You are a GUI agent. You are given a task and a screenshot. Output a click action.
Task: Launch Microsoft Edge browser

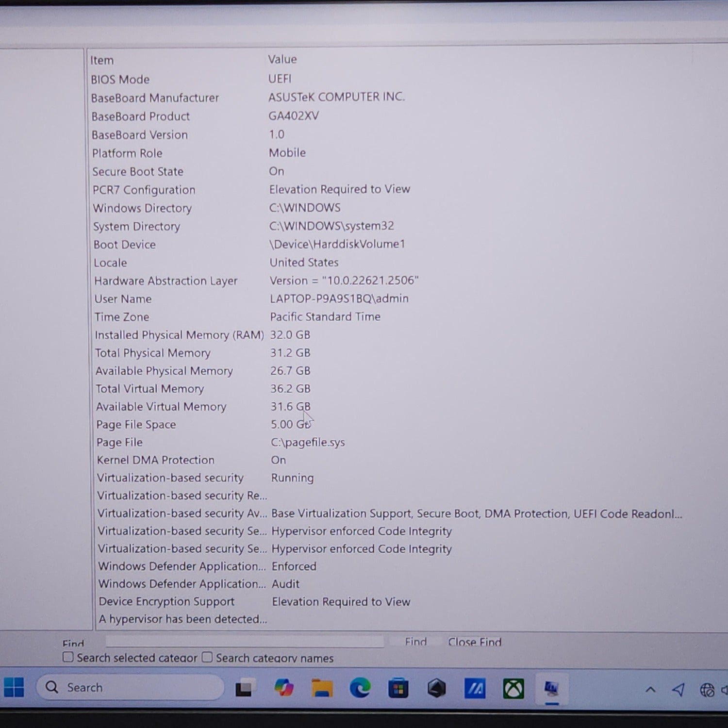coord(360,688)
